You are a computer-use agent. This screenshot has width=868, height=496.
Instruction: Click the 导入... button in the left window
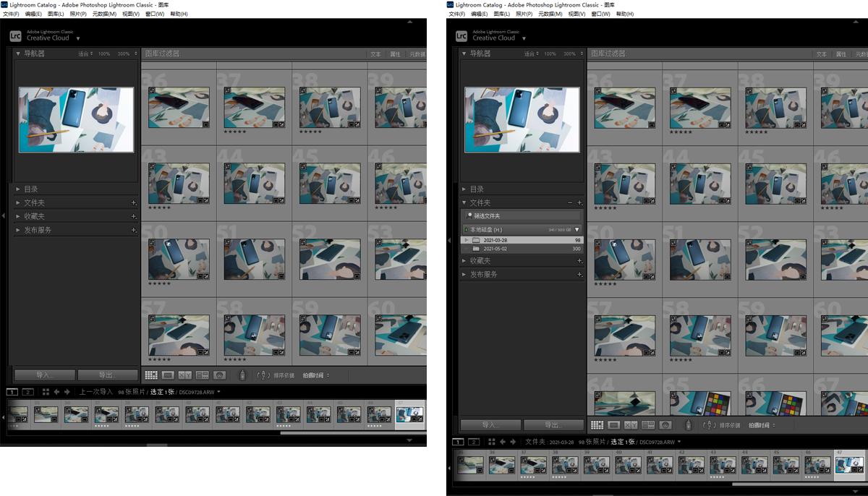[x=44, y=375]
